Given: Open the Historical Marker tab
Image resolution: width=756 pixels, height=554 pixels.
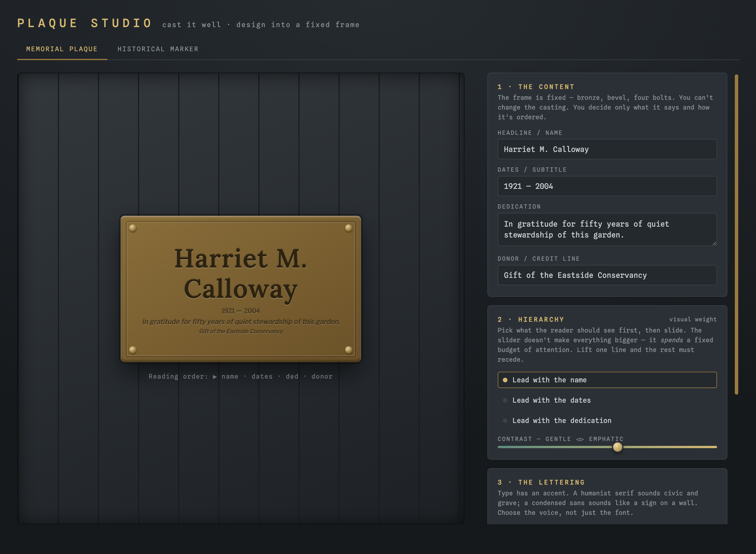Looking at the screenshot, I should [158, 49].
